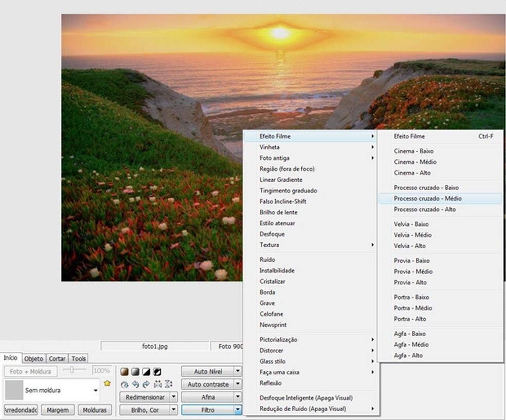Click the negative invert icon
The width and height of the screenshot is (506, 420).
(157, 372)
